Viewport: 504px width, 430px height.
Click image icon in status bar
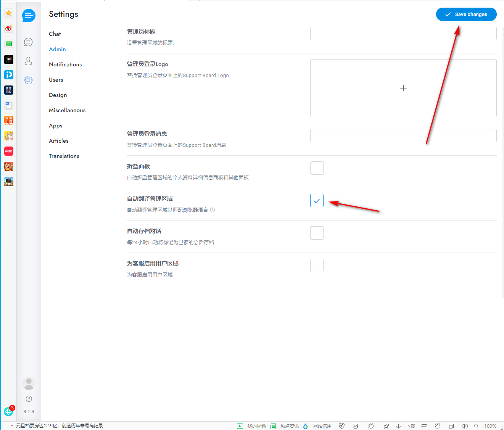356,426
